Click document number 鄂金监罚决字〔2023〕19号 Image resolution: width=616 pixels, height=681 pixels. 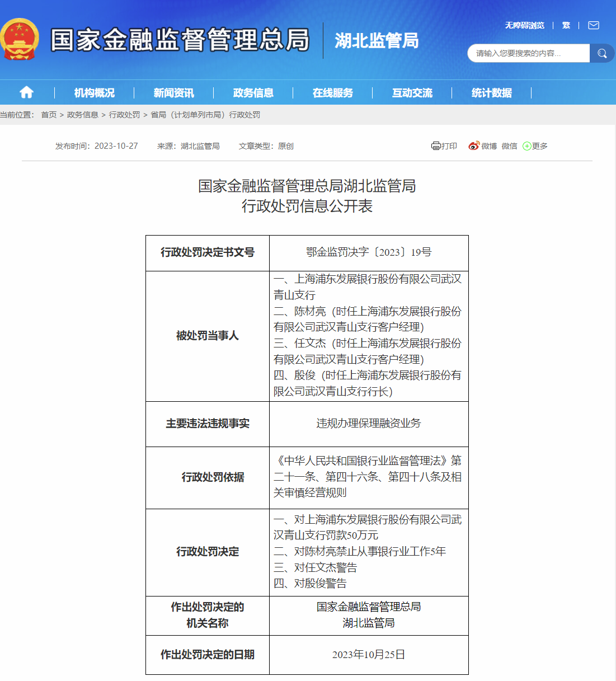click(x=369, y=252)
